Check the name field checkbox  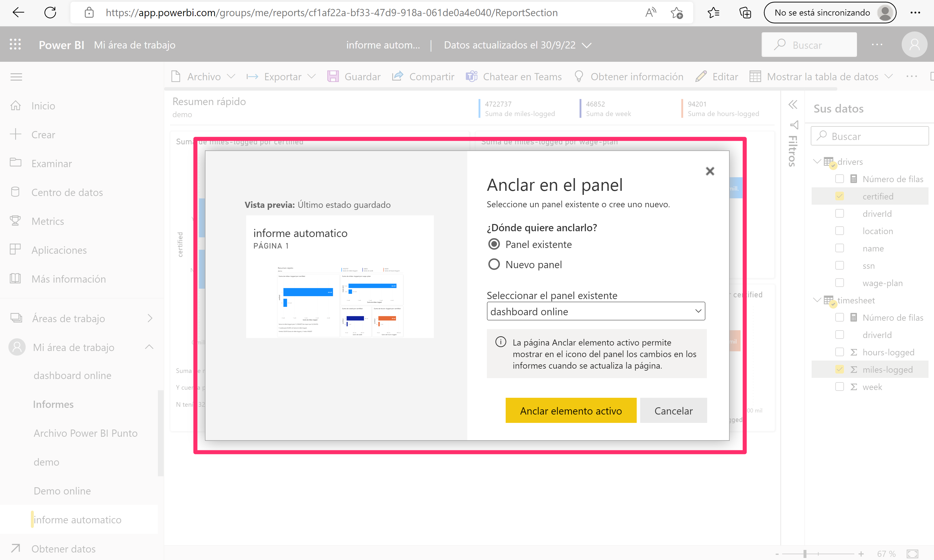tap(840, 248)
